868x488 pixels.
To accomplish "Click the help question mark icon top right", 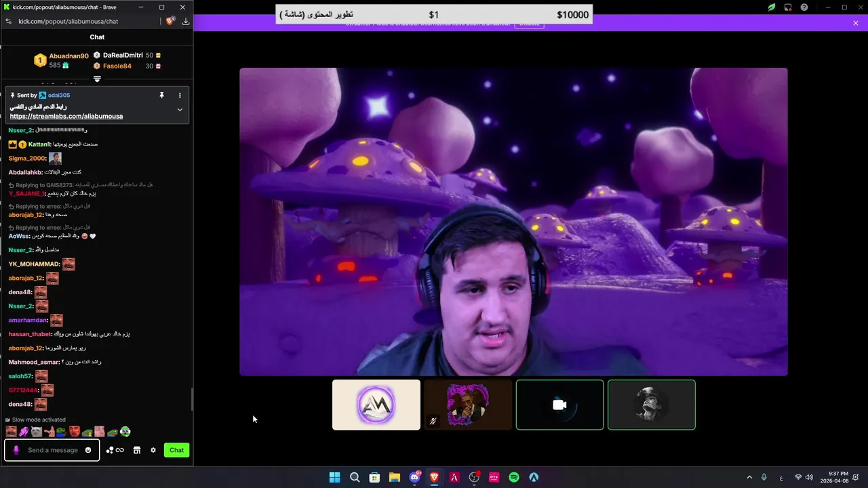I will (804, 7).
